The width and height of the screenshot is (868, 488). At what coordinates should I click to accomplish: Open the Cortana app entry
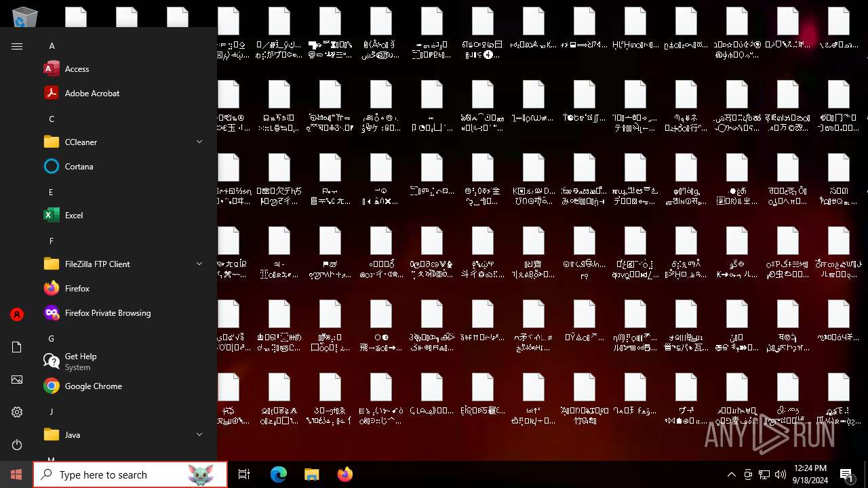[125, 166]
